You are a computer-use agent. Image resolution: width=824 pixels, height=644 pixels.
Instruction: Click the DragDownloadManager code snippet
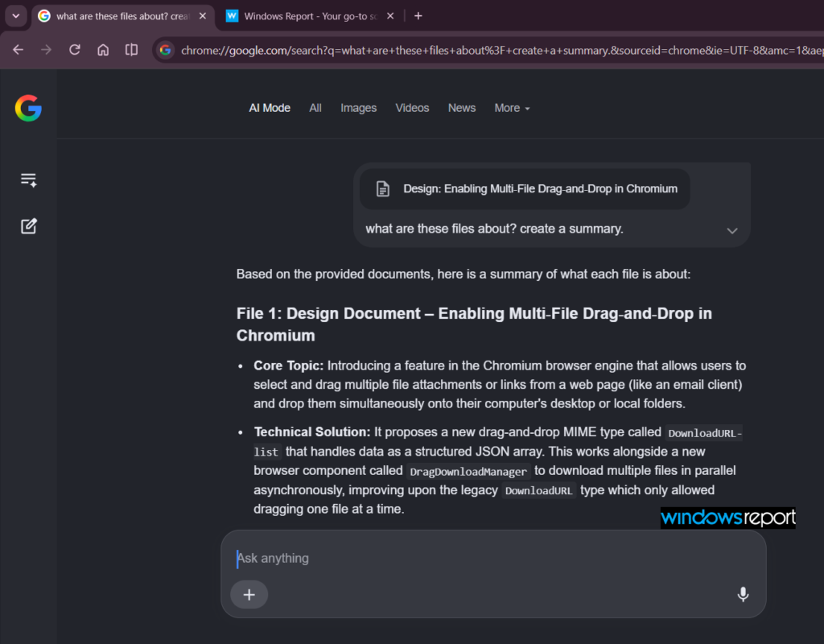(x=468, y=472)
